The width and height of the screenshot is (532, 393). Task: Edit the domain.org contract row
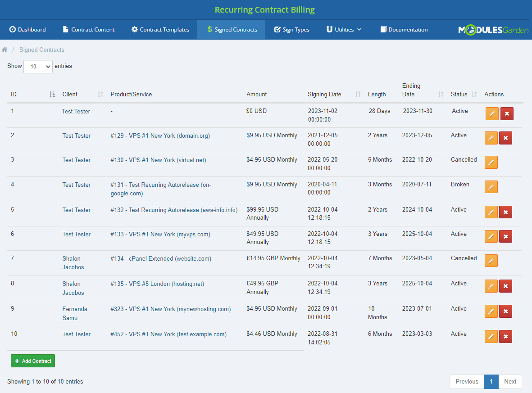[x=491, y=138]
